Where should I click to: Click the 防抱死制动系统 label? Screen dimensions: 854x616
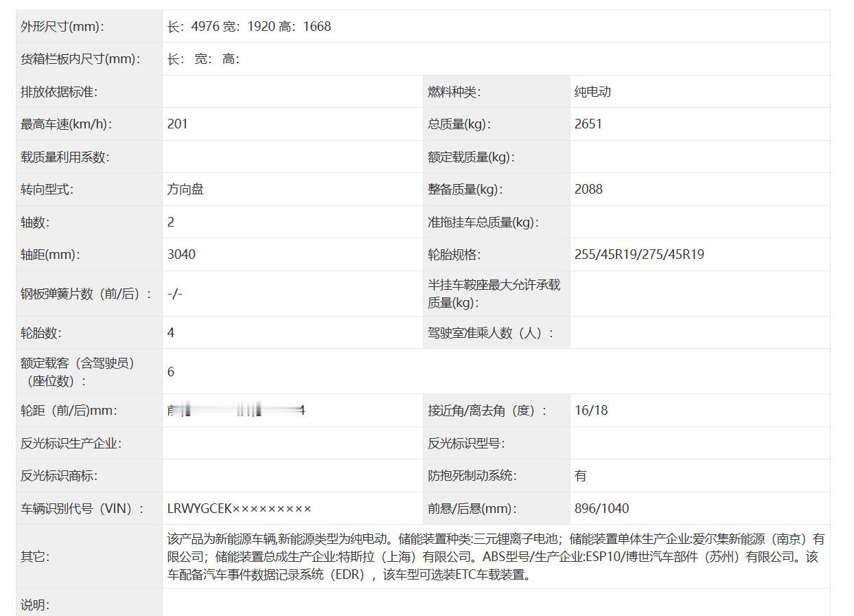pos(472,476)
